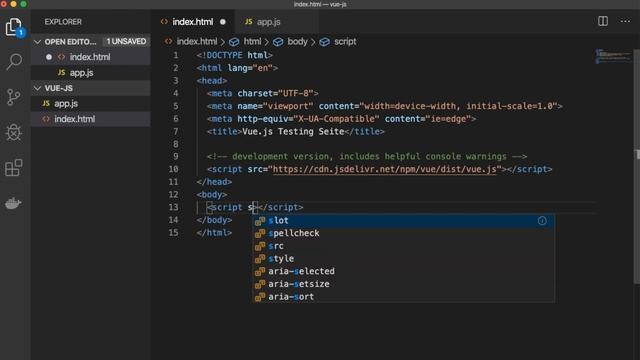Open the Extensions view
This screenshot has width=640, height=360.
[14, 167]
